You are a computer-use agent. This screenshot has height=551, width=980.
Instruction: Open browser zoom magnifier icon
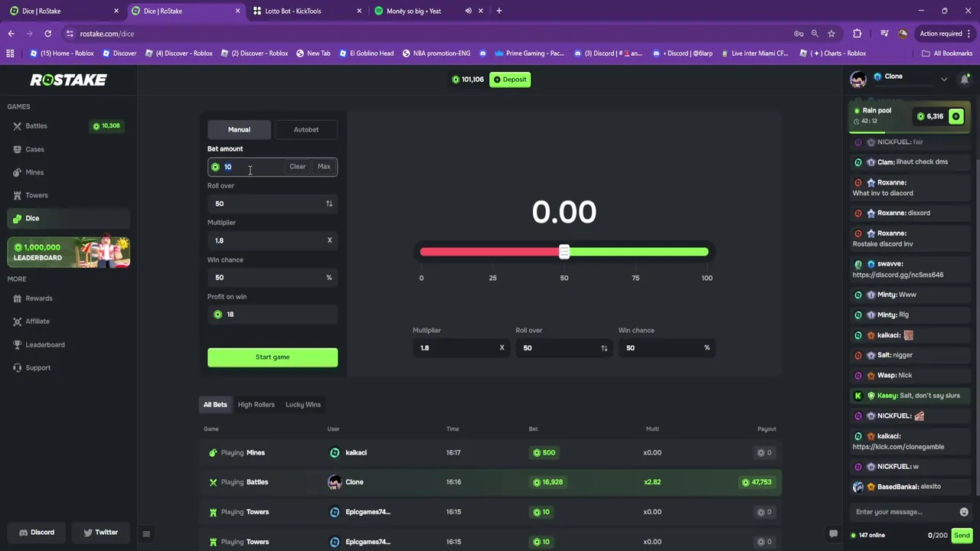815,34
